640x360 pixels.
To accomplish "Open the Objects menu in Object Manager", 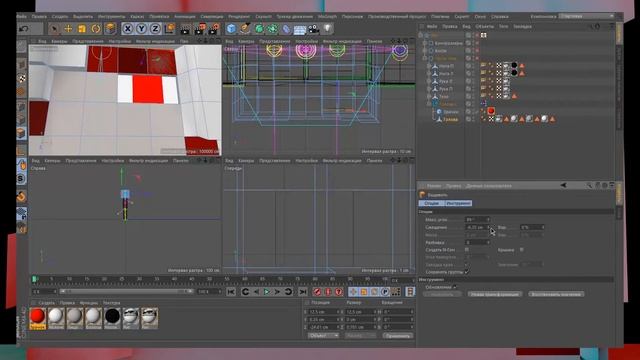I will [x=484, y=27].
